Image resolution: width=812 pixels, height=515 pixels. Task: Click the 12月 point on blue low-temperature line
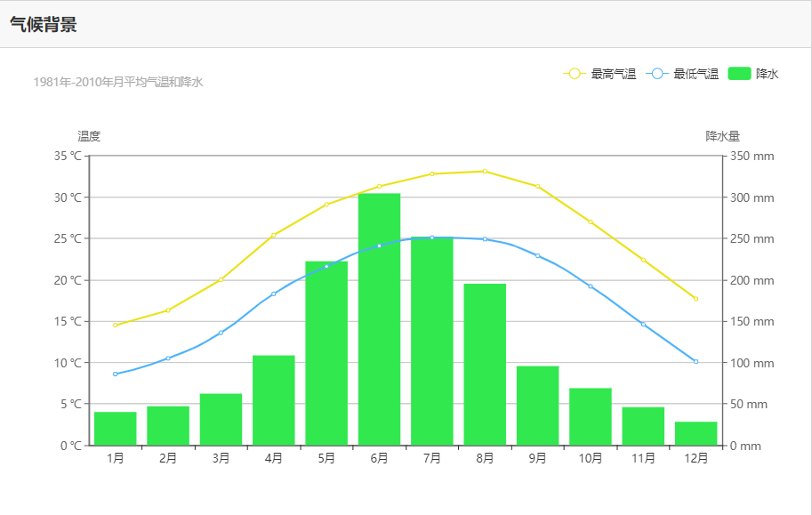pyautogui.click(x=695, y=361)
